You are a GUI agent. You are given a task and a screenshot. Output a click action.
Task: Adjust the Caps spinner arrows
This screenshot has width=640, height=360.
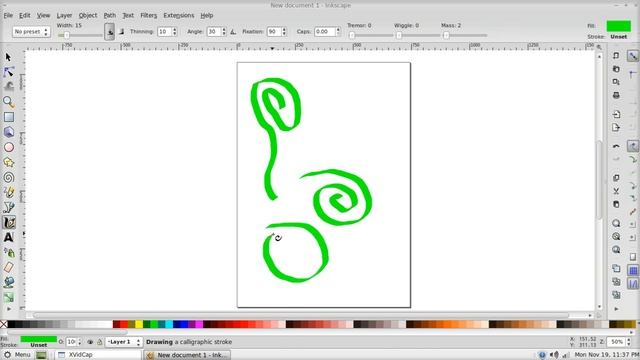click(338, 31)
